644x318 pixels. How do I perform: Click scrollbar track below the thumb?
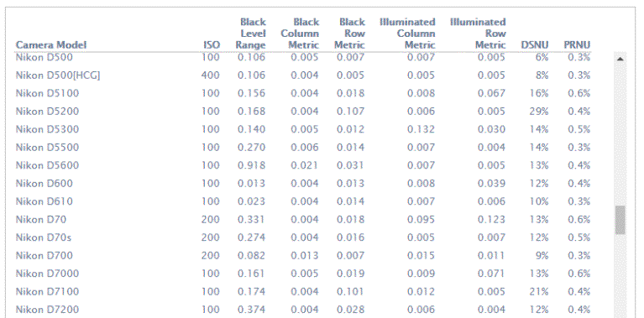coord(620,275)
